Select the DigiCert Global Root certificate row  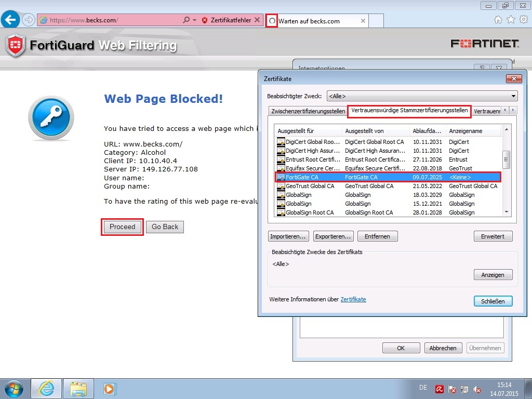[388, 142]
